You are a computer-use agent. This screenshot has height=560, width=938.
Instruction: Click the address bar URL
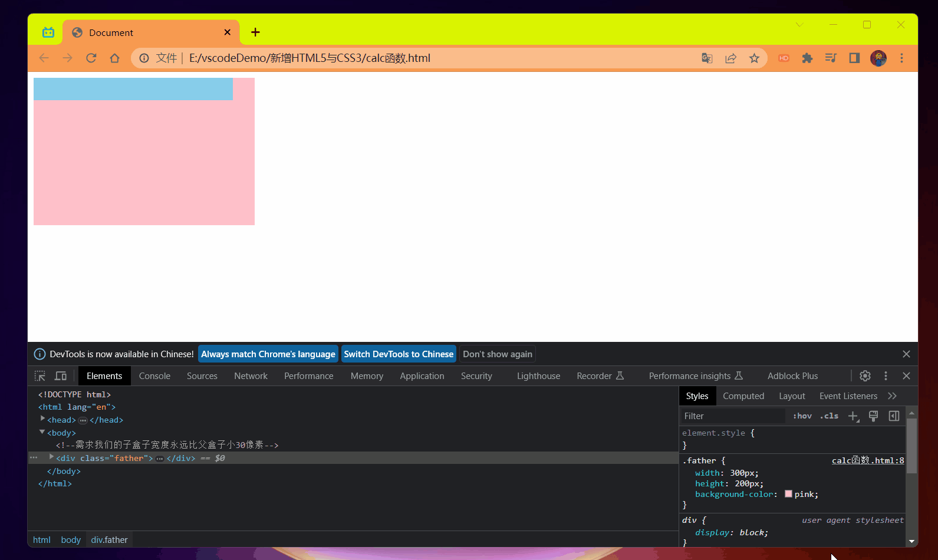[310, 58]
